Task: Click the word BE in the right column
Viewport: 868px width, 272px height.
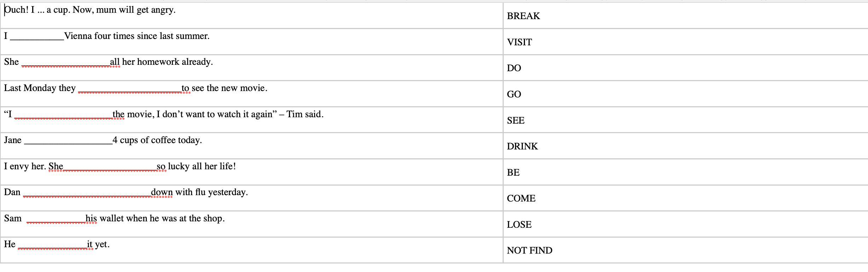Action: (x=513, y=173)
